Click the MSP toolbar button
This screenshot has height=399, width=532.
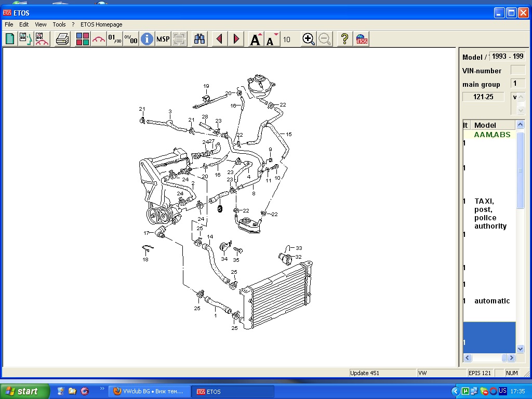tap(163, 39)
